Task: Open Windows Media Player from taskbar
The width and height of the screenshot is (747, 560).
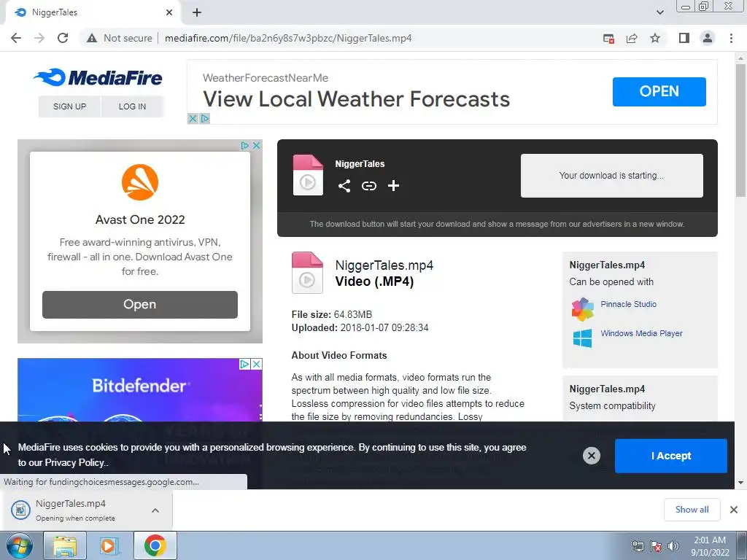Action: tap(109, 545)
